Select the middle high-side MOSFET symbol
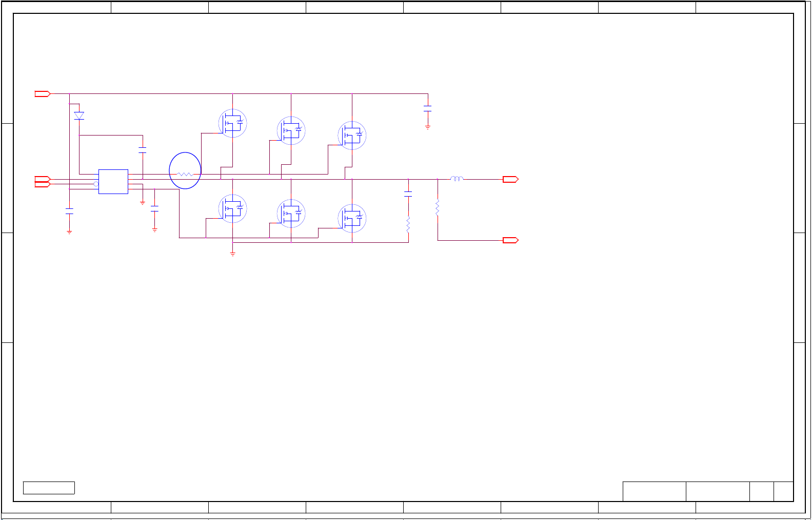The image size is (812, 520). pyautogui.click(x=291, y=130)
